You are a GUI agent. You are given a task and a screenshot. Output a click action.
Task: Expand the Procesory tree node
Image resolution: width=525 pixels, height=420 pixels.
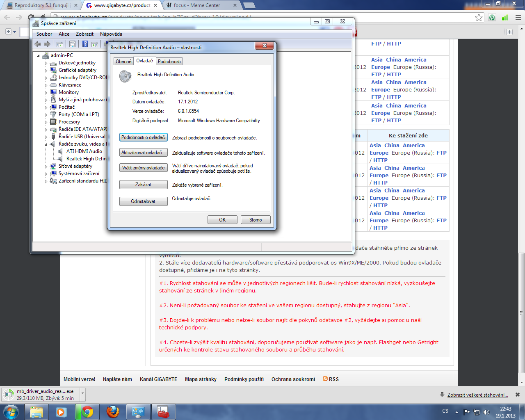[46, 122]
